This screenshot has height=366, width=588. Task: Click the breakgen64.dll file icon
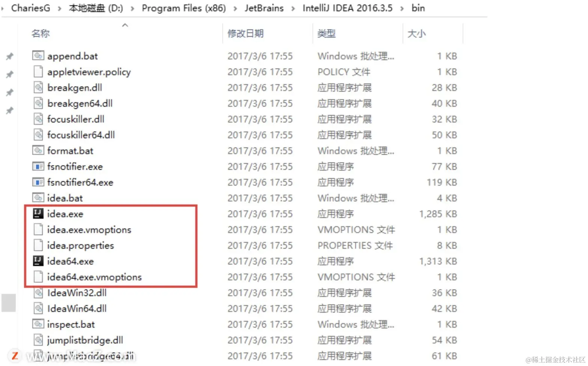[x=38, y=103]
